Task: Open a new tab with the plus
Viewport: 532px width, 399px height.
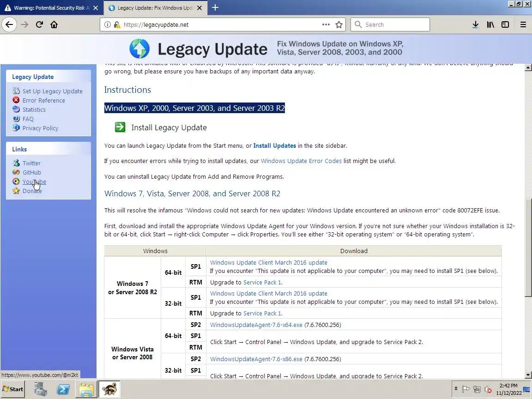Action: [215, 7]
